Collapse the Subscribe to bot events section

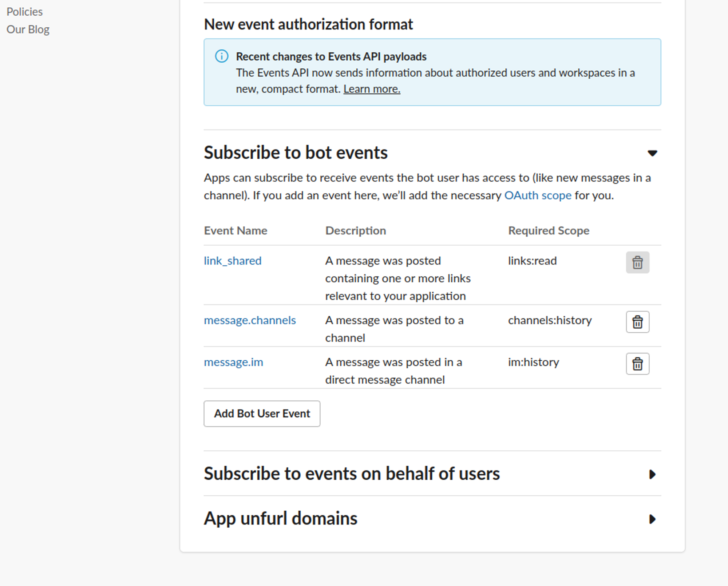[652, 153]
